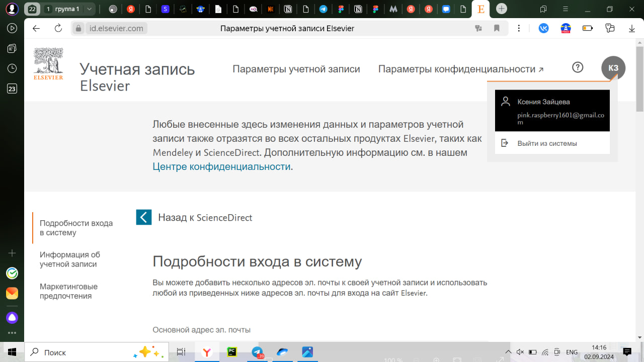644x362 pixels.
Task: Switch to the active Elsevier E tab
Action: pos(481,9)
